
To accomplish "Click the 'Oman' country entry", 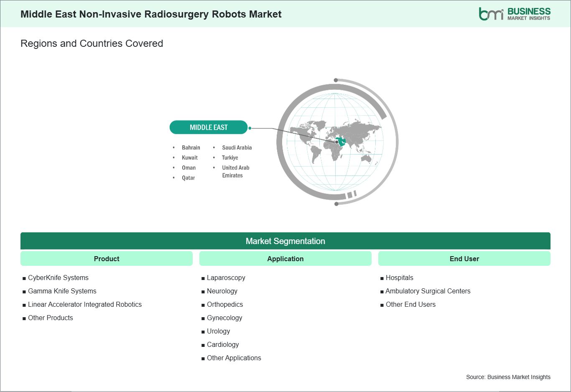I will coord(189,168).
